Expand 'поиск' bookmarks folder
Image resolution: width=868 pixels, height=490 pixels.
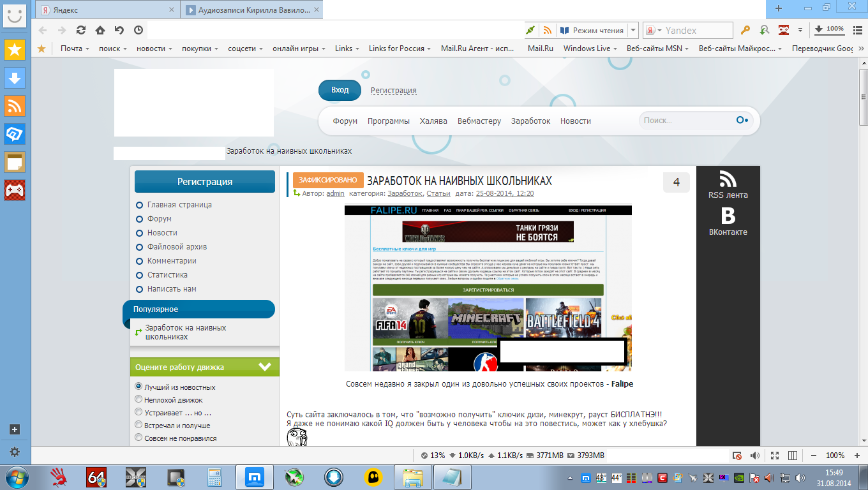113,48
